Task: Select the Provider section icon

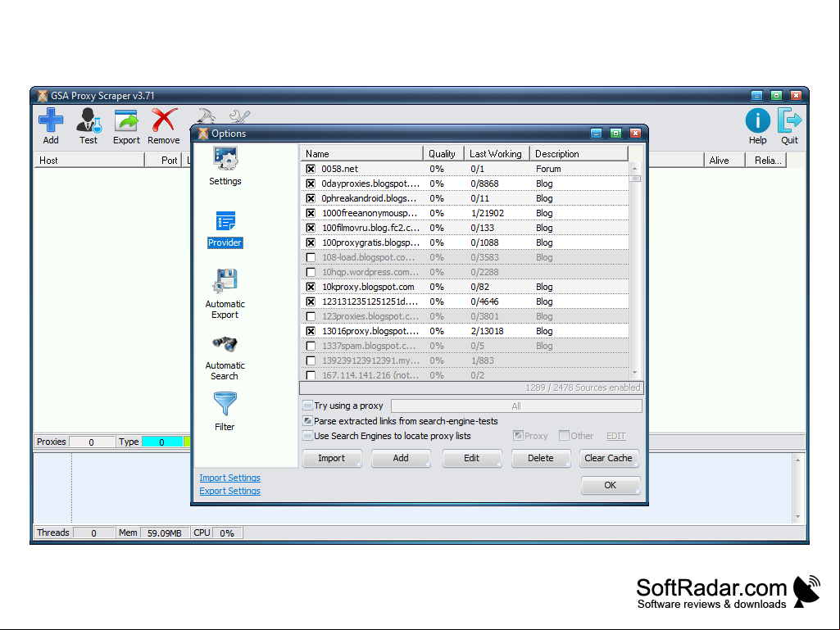Action: [225, 222]
